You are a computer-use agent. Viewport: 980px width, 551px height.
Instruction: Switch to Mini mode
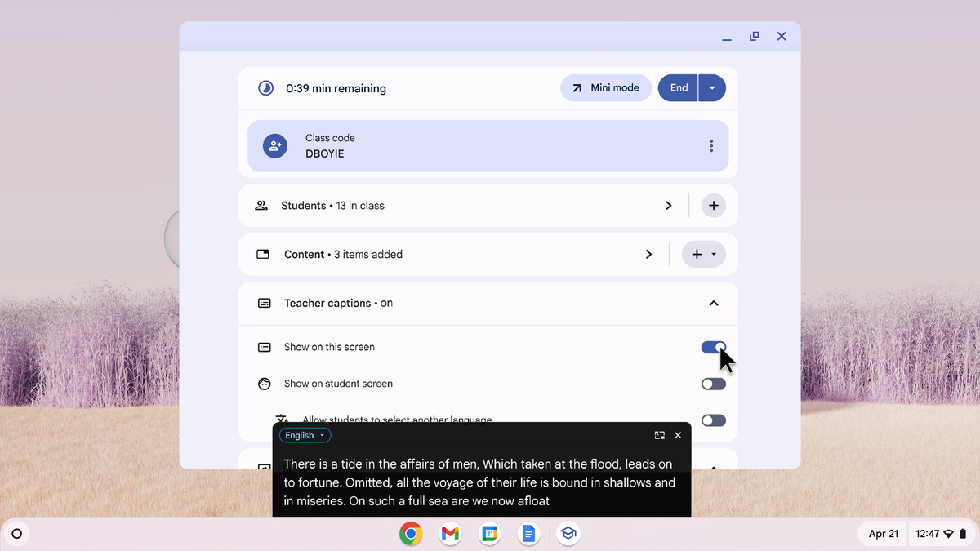pos(606,88)
